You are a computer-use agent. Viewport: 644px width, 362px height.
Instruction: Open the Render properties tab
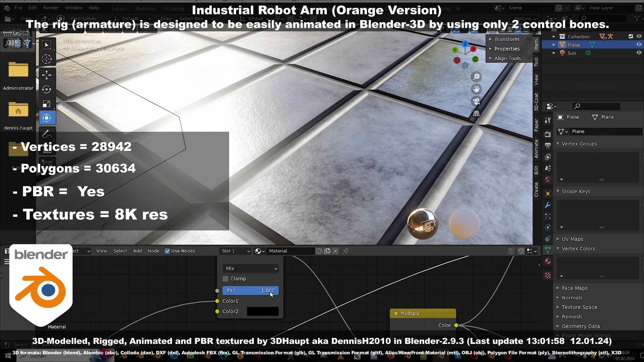pyautogui.click(x=548, y=134)
